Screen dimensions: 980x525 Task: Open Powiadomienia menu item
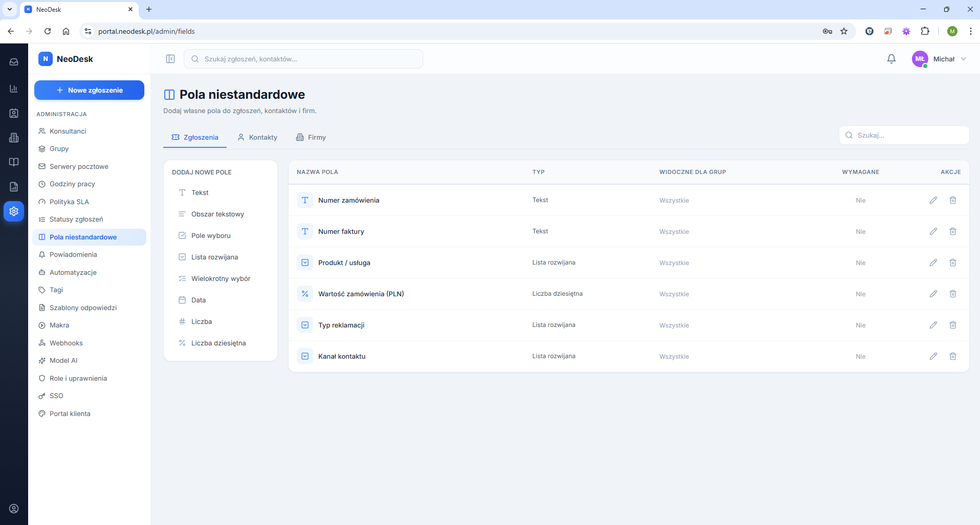(x=89, y=254)
